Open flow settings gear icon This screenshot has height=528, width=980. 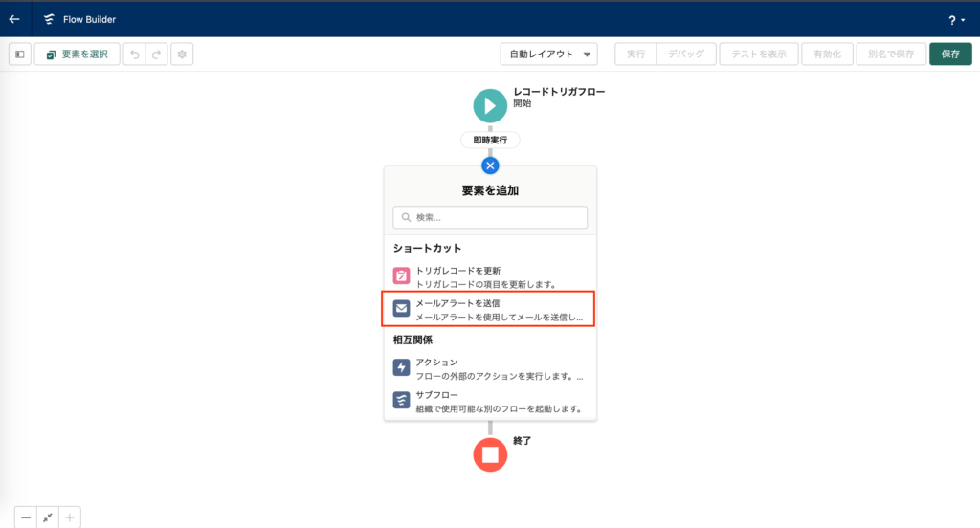point(182,55)
